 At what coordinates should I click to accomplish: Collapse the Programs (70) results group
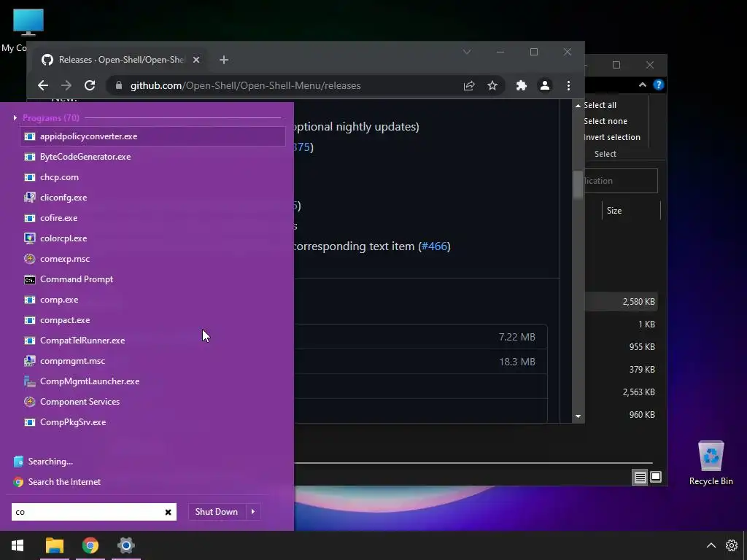[15, 117]
